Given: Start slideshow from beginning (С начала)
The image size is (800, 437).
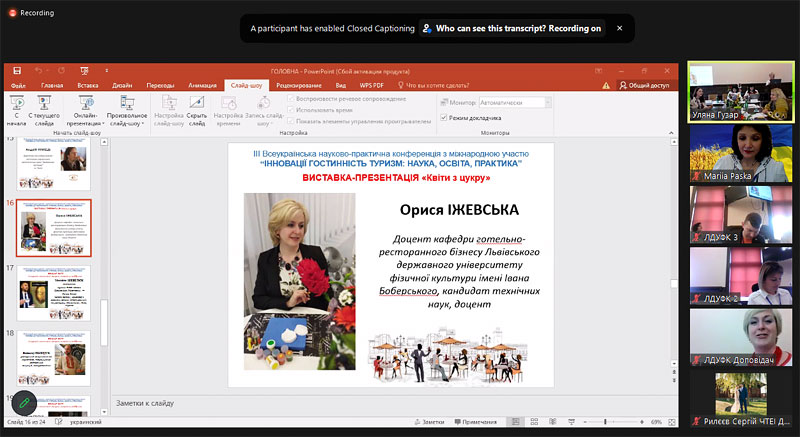Looking at the screenshot, I should [16, 111].
